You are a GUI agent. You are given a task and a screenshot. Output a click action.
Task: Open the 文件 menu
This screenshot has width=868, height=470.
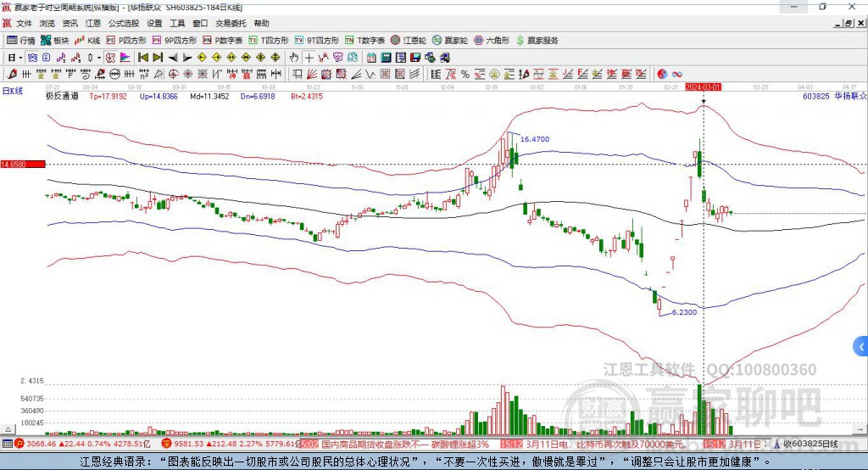pyautogui.click(x=25, y=23)
